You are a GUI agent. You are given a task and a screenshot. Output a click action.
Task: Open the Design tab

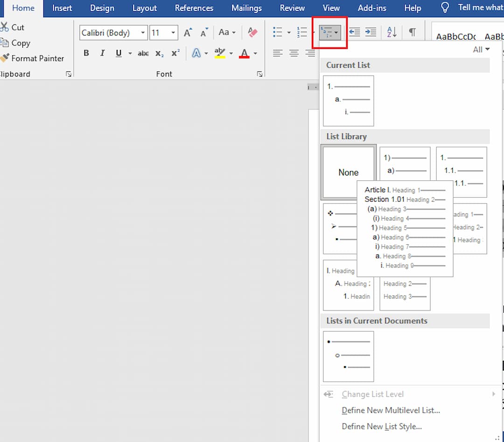point(102,8)
